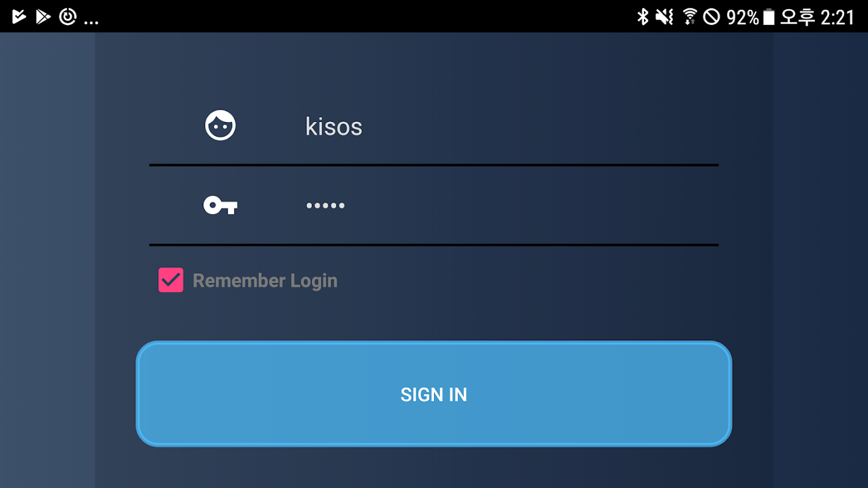Tap the underline below the password row
The width and height of the screenshot is (868, 488).
tap(433, 245)
